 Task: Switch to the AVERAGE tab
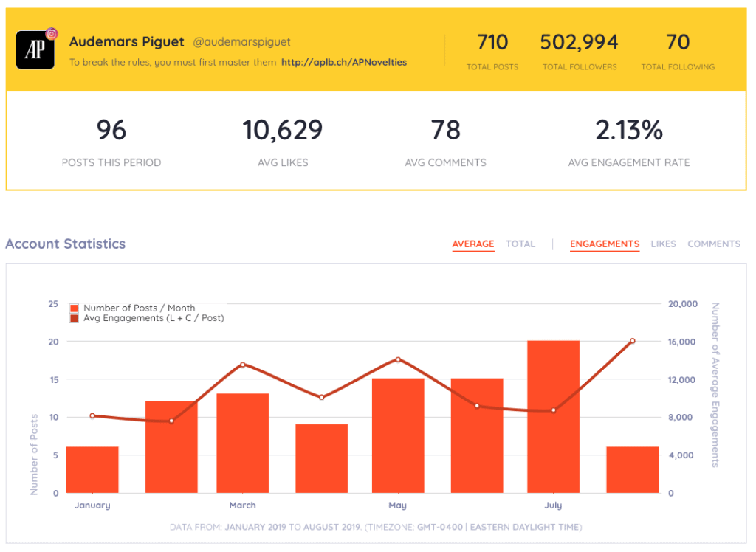click(473, 244)
